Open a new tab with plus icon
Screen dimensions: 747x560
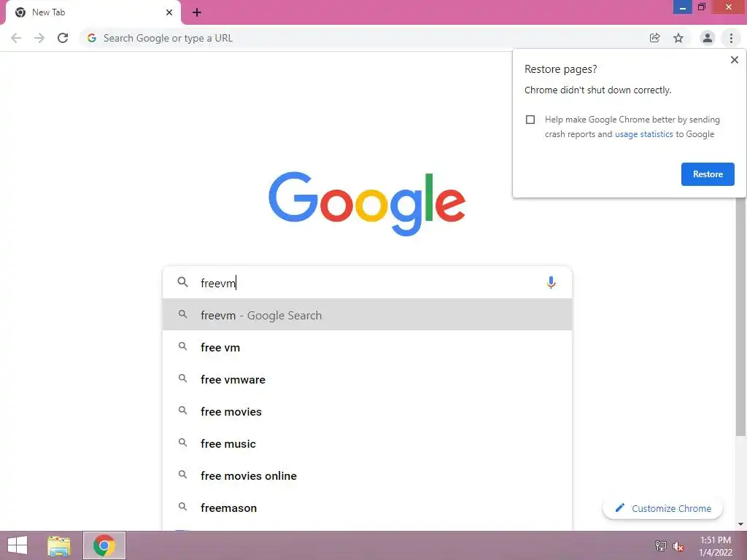(x=197, y=12)
